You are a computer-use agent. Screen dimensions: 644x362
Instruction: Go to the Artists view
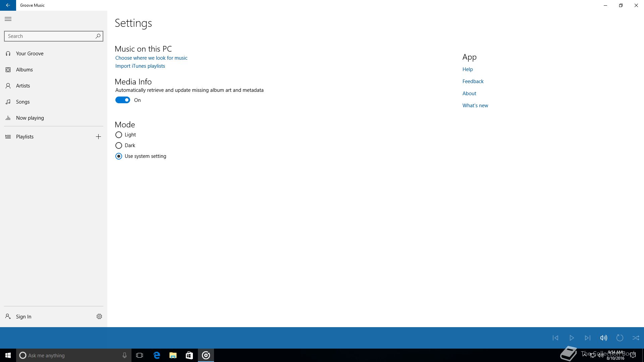point(54,86)
